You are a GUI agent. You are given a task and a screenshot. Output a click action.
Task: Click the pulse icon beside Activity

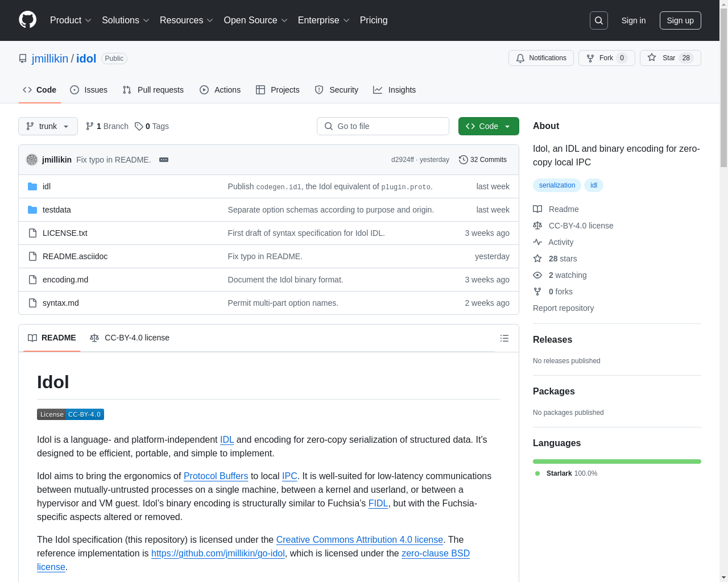coord(537,242)
